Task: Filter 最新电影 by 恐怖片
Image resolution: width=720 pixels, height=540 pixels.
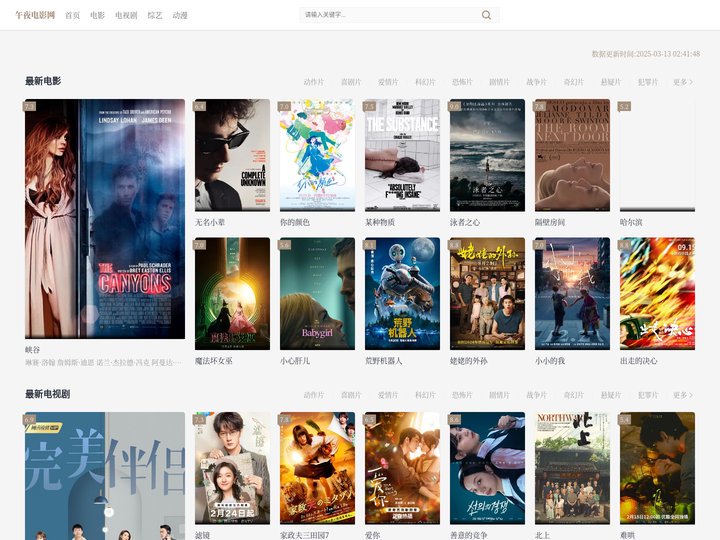Action: coord(462,82)
